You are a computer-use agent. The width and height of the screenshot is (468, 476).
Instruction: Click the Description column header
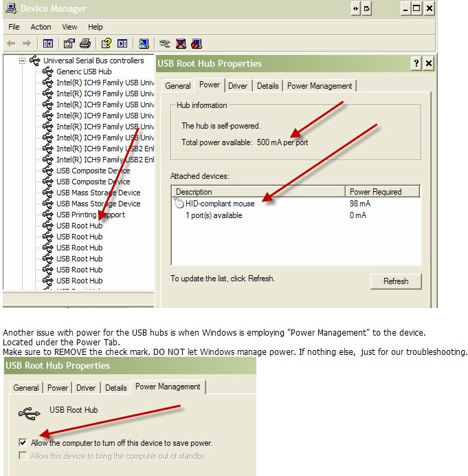[x=258, y=191]
